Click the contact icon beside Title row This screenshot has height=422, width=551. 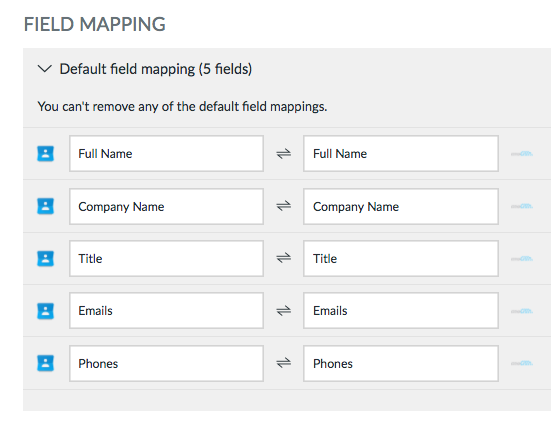click(x=45, y=259)
